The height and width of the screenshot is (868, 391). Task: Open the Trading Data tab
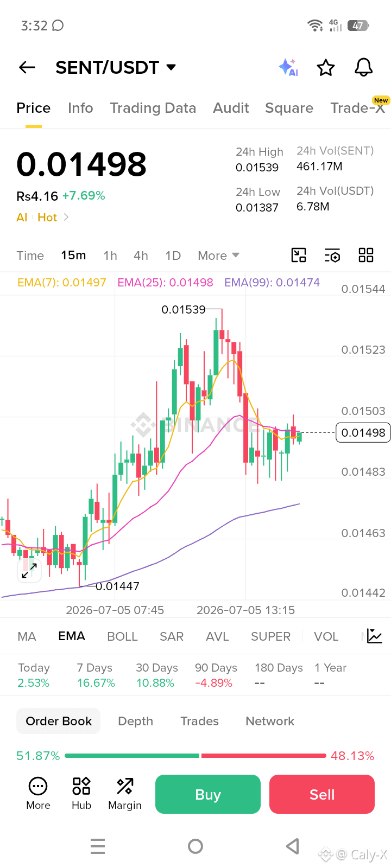(x=153, y=108)
